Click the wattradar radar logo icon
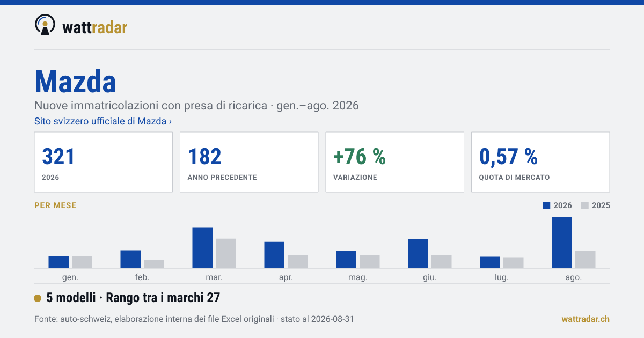The height and width of the screenshot is (338, 644). [x=45, y=25]
